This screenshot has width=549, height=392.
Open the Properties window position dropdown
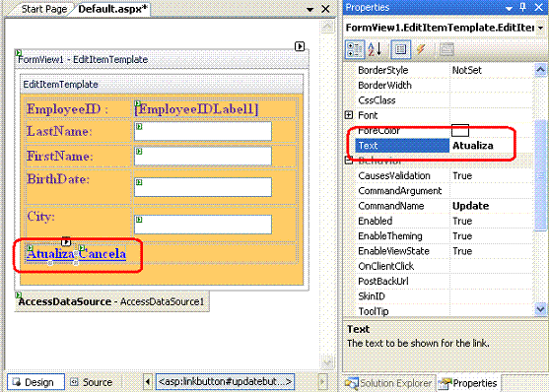click(509, 8)
